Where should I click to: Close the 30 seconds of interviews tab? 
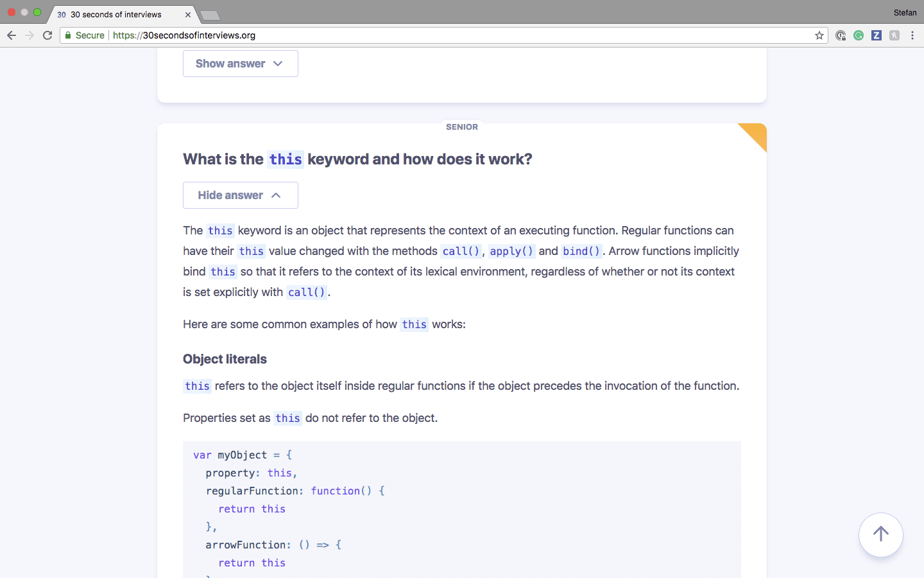click(188, 14)
